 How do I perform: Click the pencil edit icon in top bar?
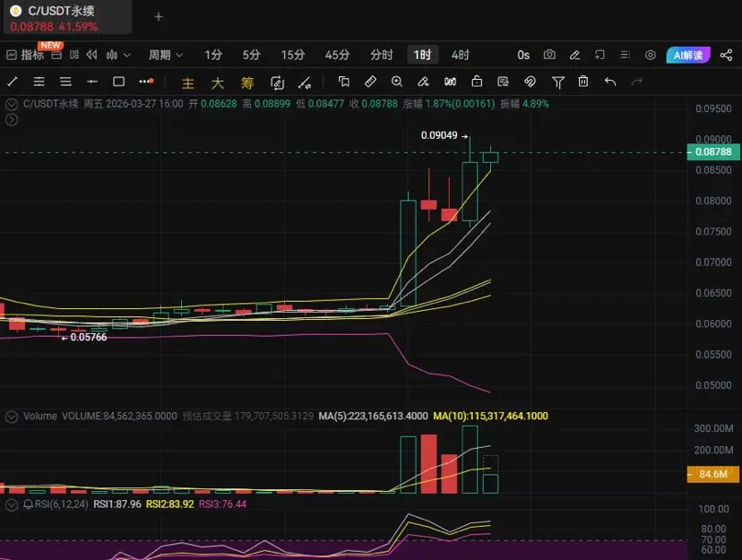pos(574,55)
